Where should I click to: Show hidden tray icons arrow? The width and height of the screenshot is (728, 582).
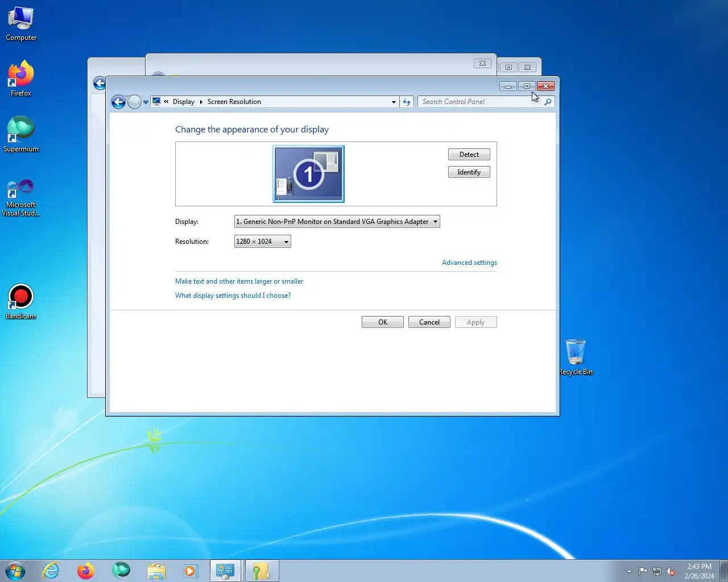629,571
